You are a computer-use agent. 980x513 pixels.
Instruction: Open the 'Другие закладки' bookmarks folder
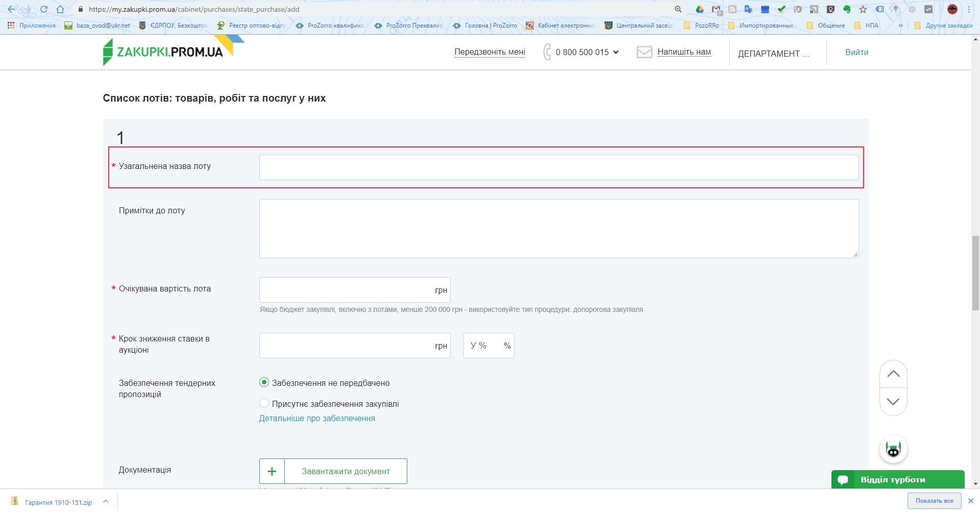tap(943, 25)
